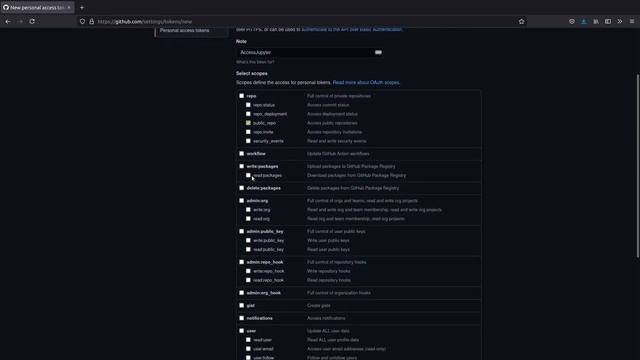Click the 'Full control of private repositories' description
This screenshot has width=640, height=360.
pyautogui.click(x=339, y=96)
